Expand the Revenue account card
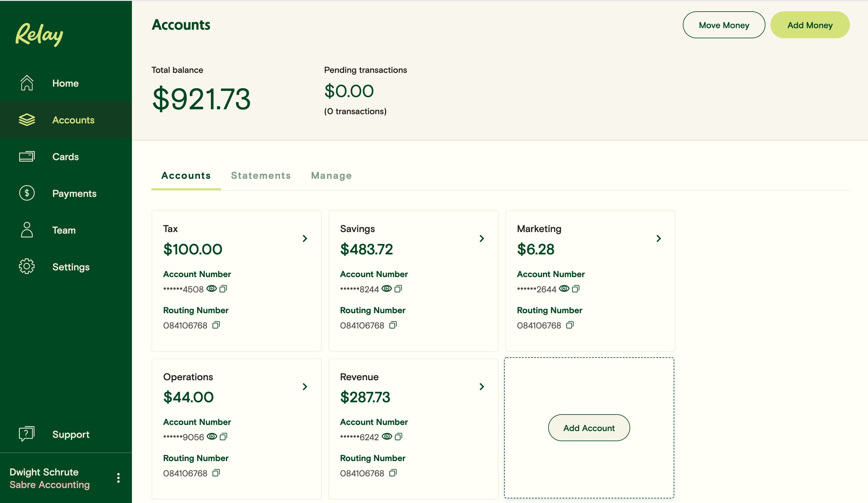 coord(481,387)
